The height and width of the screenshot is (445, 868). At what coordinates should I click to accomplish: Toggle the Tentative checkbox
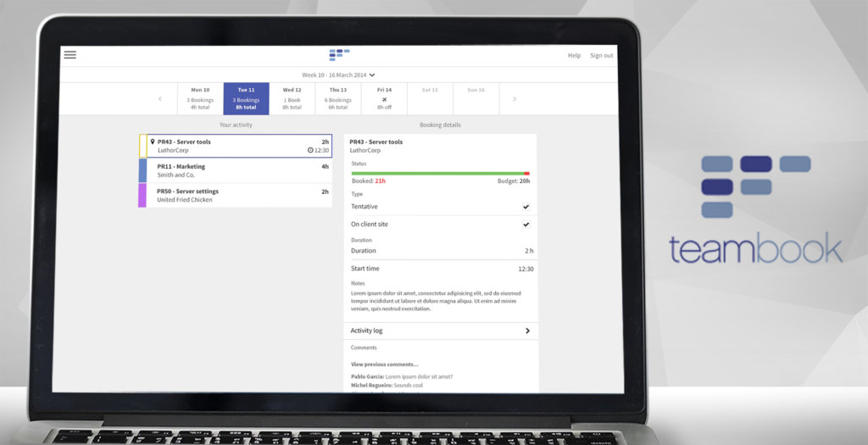526,207
